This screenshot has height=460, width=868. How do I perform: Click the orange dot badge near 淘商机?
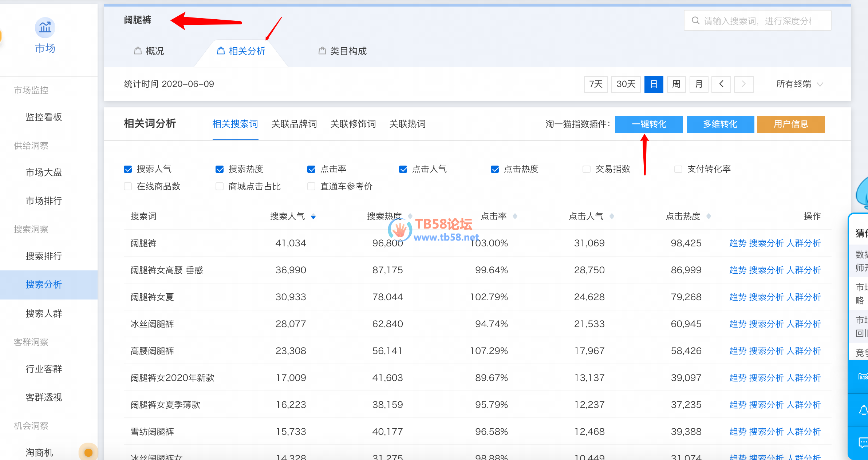[x=88, y=452]
